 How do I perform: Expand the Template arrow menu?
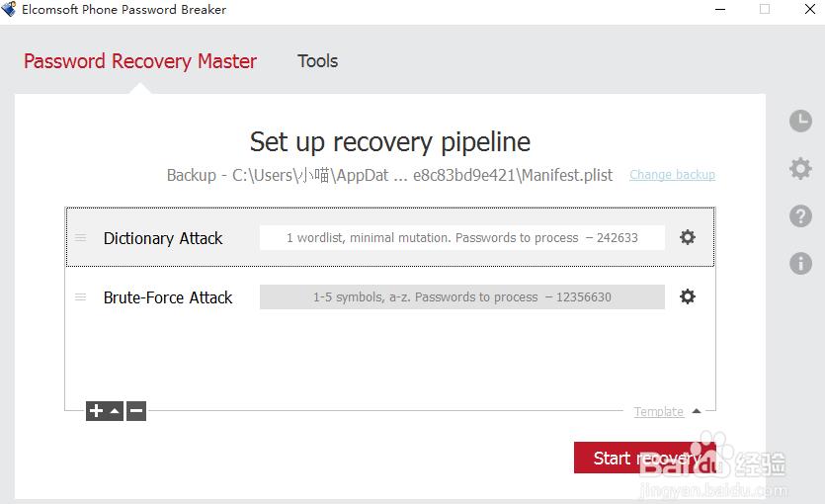[x=697, y=411]
